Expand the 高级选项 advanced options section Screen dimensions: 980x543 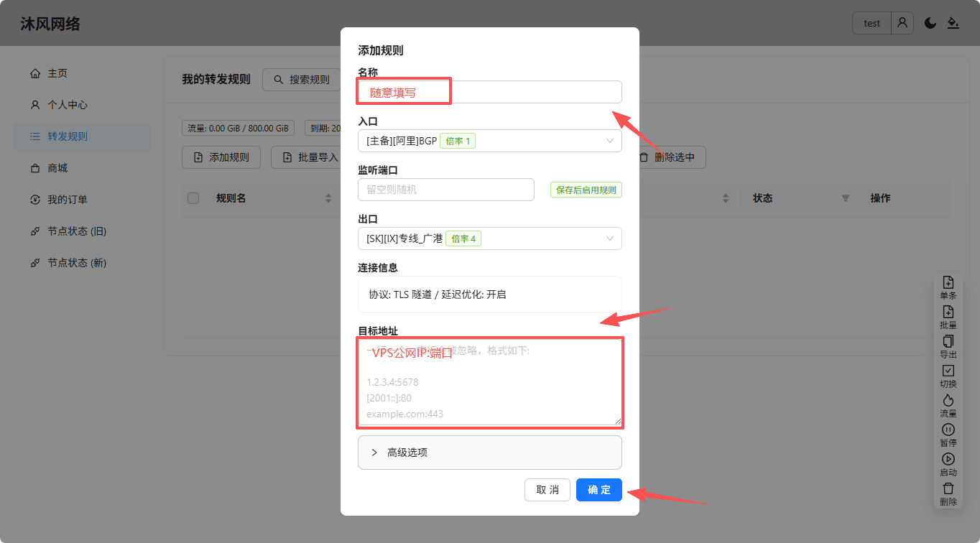(489, 452)
